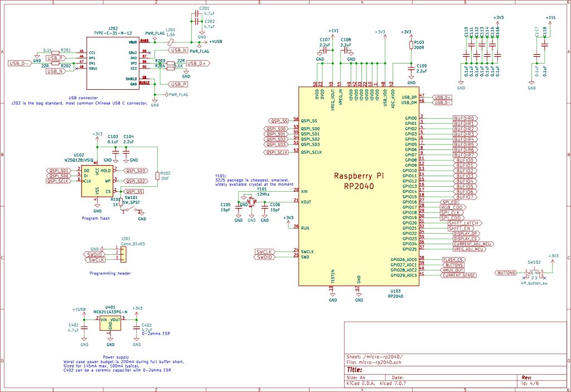Select the Raspberry Pi RP2040 chip body
The image size is (571, 392).
(x=359, y=186)
